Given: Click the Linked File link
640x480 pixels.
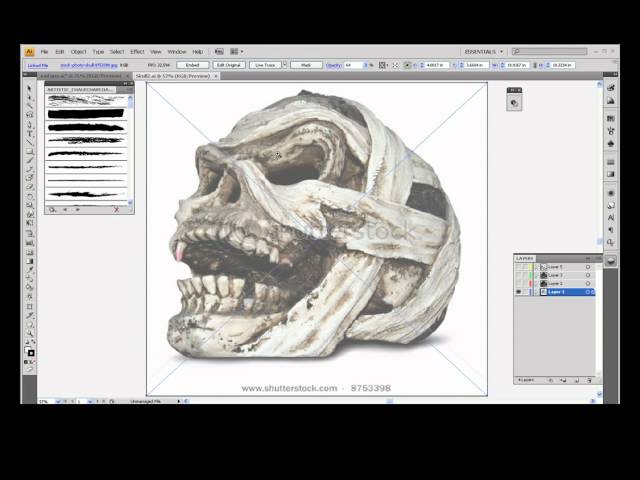Looking at the screenshot, I should (x=38, y=65).
